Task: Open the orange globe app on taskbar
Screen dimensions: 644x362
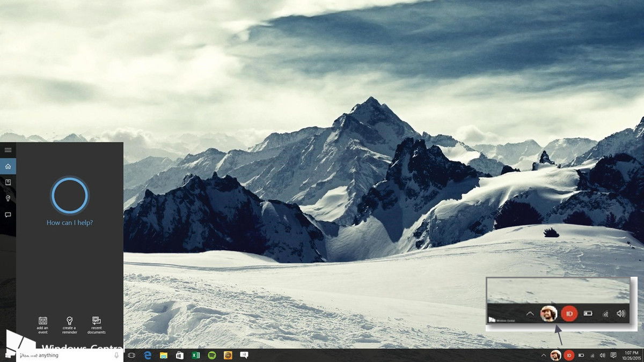Action: [228, 355]
